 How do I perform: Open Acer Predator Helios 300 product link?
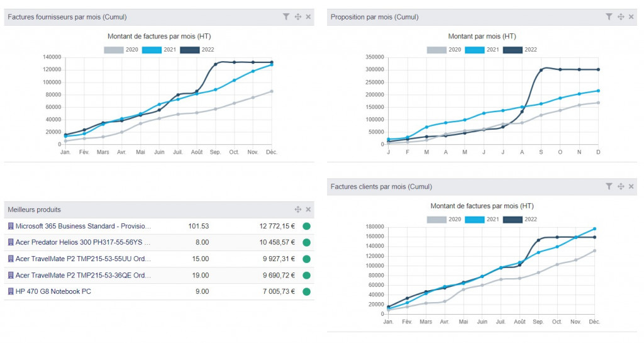click(x=83, y=242)
